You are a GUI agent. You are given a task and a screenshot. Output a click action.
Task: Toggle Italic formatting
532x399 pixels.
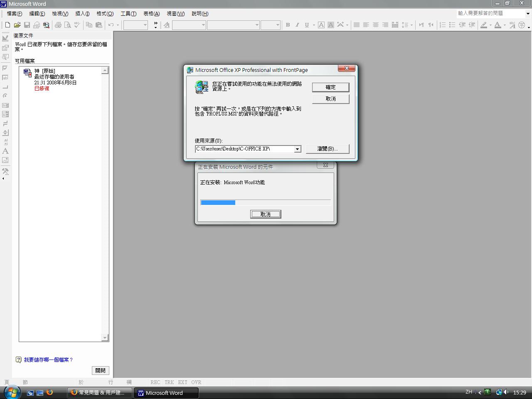(297, 25)
